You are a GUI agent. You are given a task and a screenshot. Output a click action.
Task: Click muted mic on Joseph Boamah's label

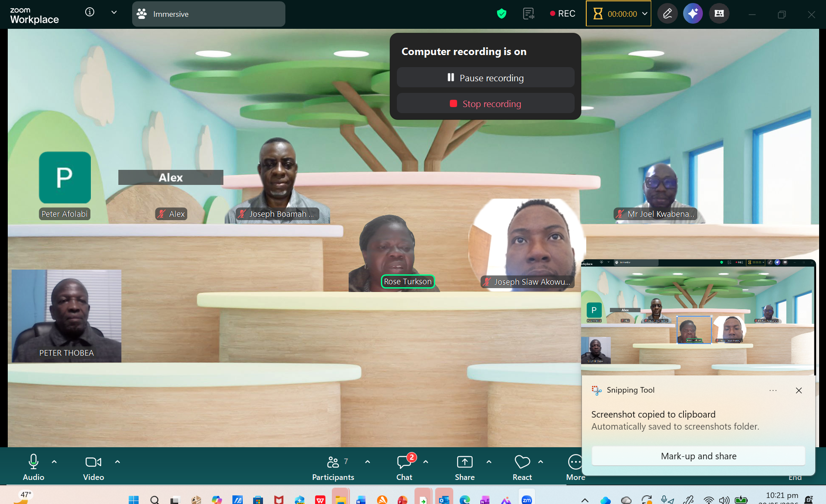click(x=242, y=214)
